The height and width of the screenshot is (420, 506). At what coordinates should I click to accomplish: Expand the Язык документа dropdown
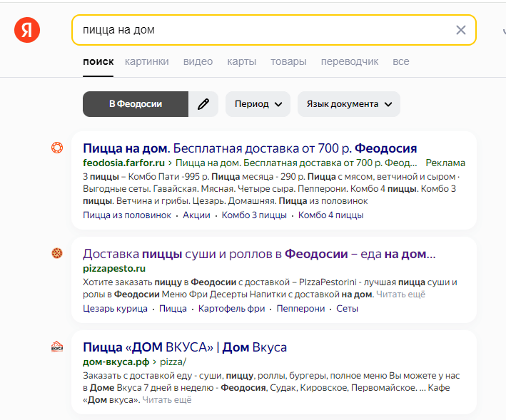tap(349, 104)
